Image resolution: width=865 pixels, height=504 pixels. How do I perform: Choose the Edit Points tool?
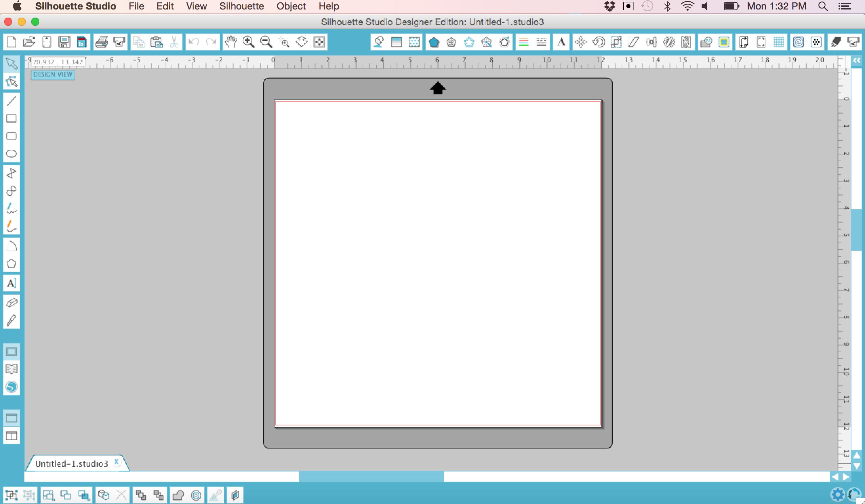pos(11,82)
